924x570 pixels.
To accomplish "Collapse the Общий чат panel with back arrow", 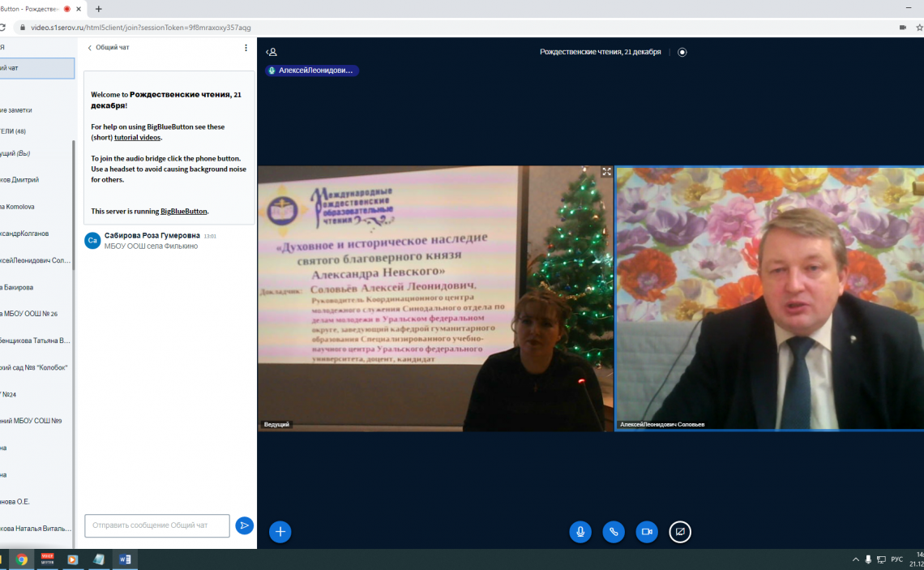I will 90,48.
